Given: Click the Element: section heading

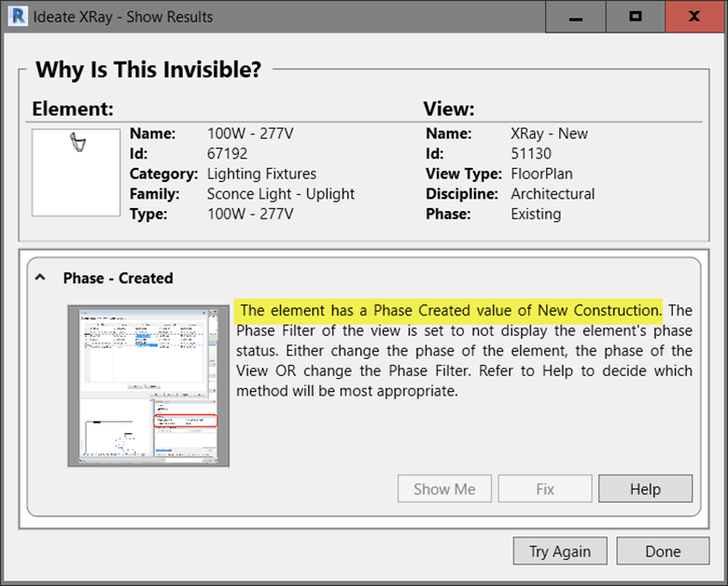Looking at the screenshot, I should coord(73,109).
